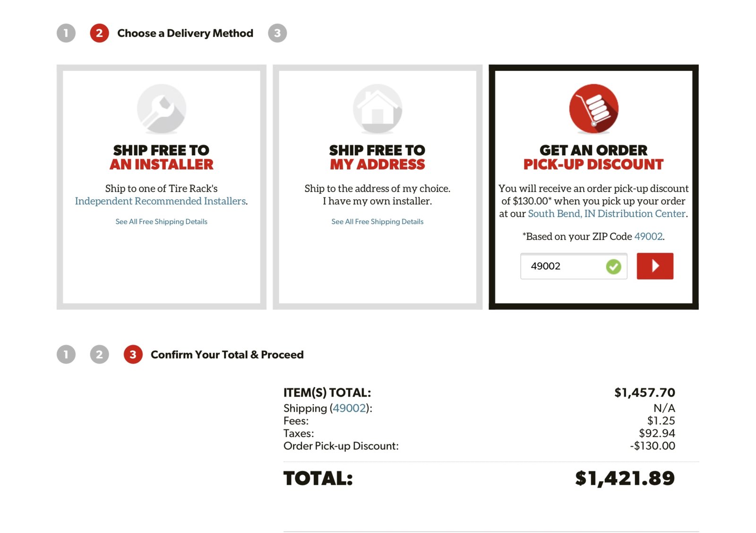This screenshot has height=533, width=756.
Task: Select Get An Order Pick-Up Discount option
Action: [593, 157]
